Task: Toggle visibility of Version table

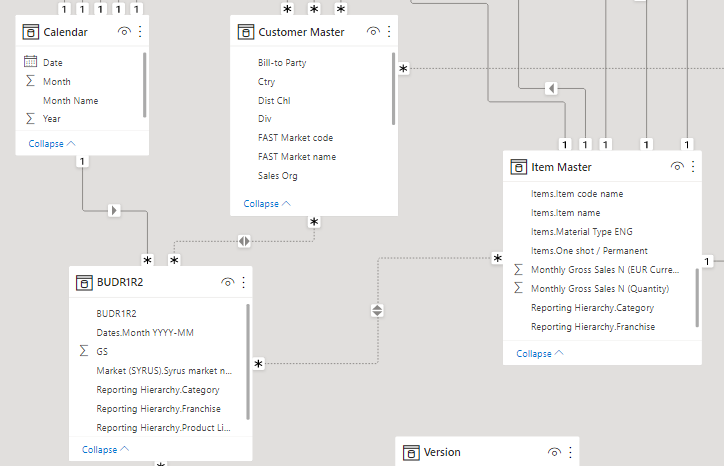Action: point(554,452)
